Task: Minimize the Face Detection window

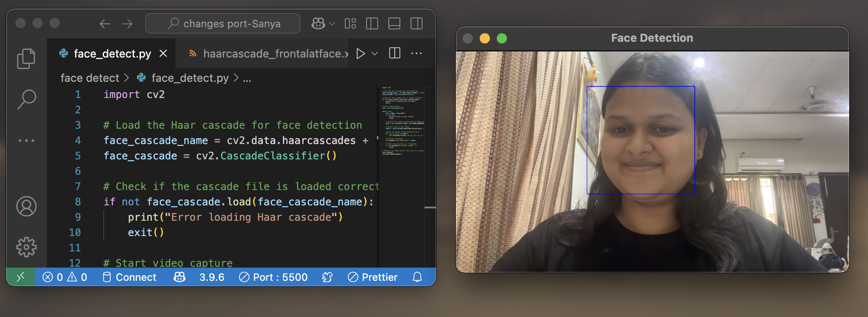Action: pyautogui.click(x=485, y=38)
